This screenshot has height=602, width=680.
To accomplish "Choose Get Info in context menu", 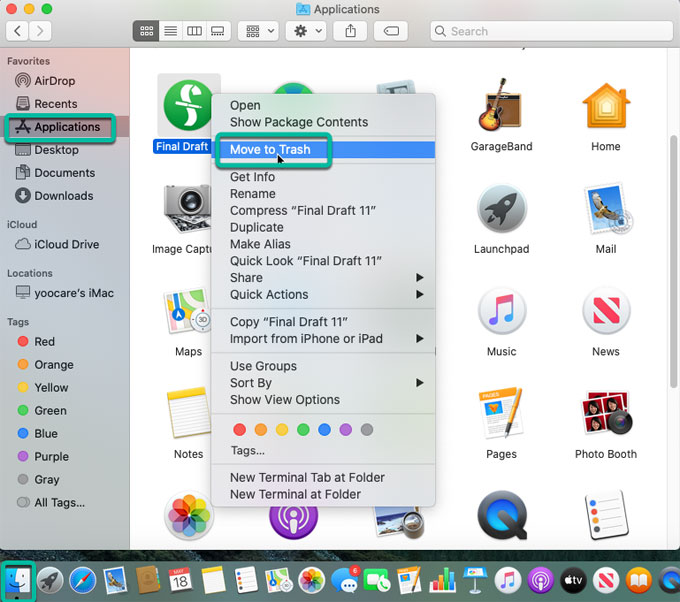I will click(323, 177).
